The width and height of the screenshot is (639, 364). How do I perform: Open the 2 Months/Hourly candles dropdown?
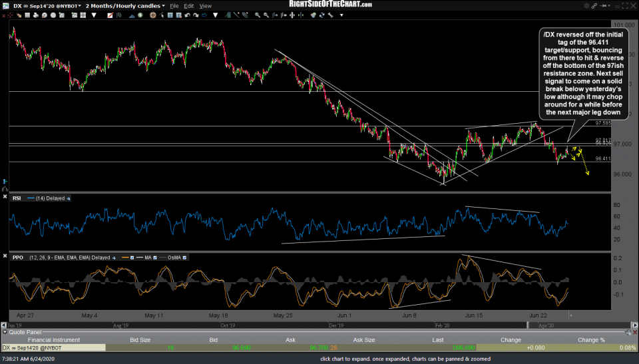click(123, 5)
